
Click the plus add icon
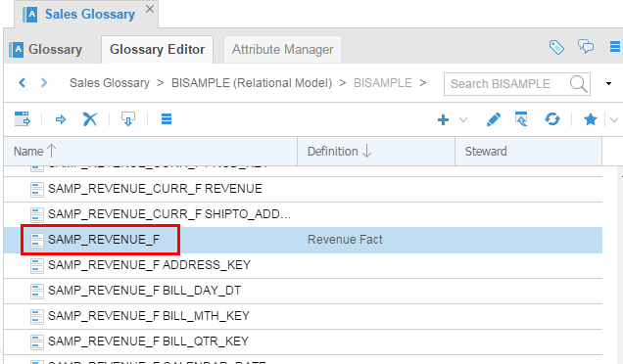443,119
